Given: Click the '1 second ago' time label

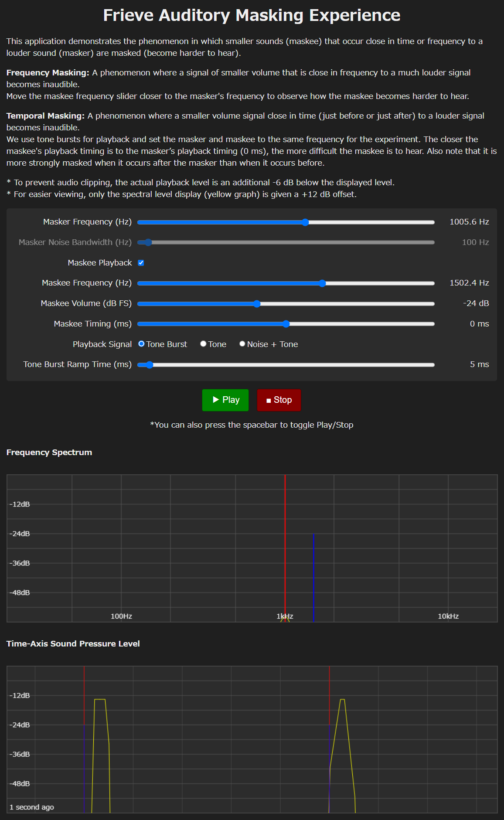Looking at the screenshot, I should pos(32,807).
